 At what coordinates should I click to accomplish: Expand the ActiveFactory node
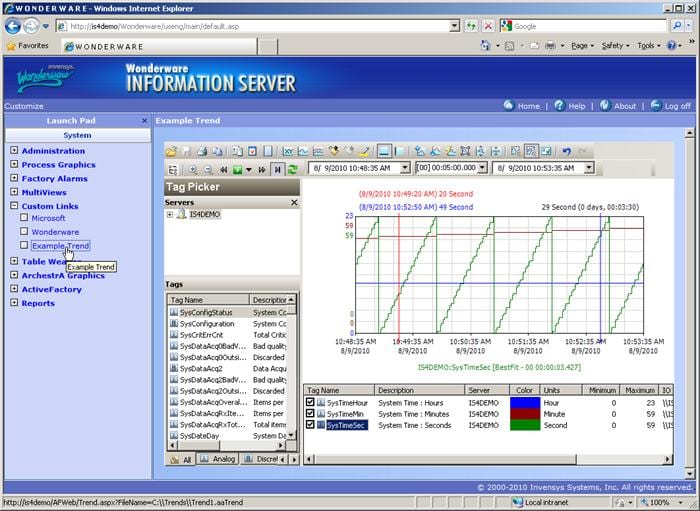[x=14, y=289]
